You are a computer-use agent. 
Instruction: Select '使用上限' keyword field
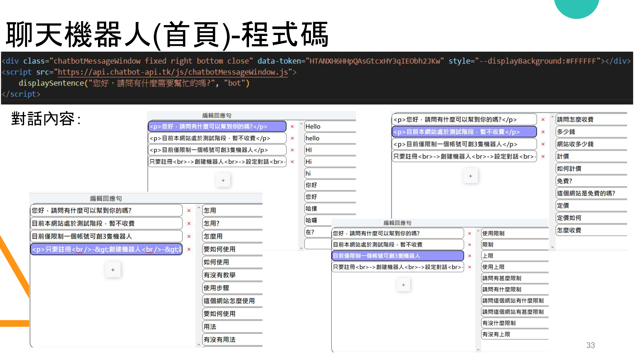point(515,267)
